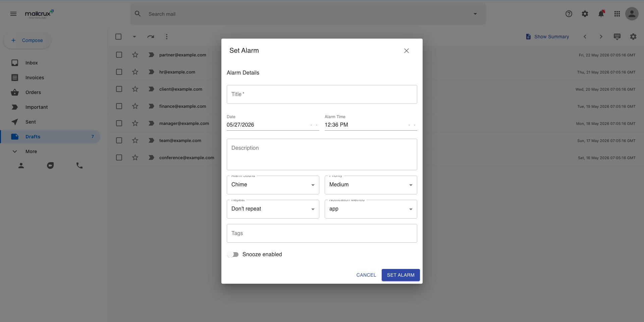Open the main hamburger menu
Image resolution: width=644 pixels, height=322 pixels.
[x=13, y=14]
